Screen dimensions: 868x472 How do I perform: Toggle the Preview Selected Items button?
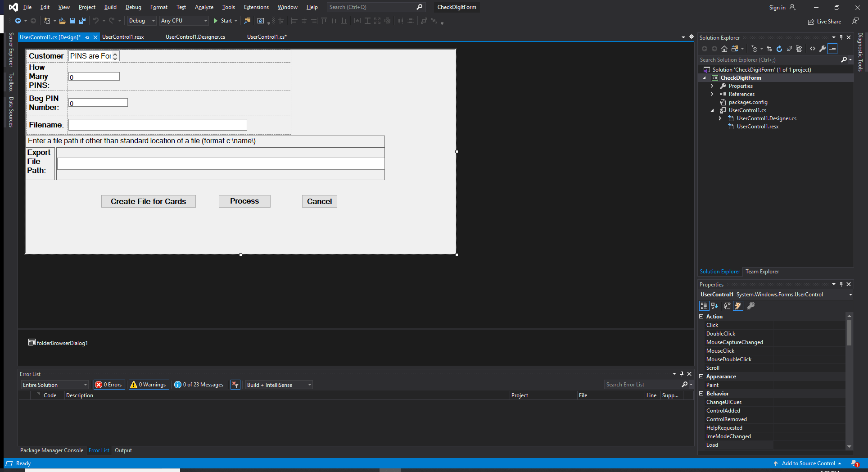pyautogui.click(x=832, y=49)
